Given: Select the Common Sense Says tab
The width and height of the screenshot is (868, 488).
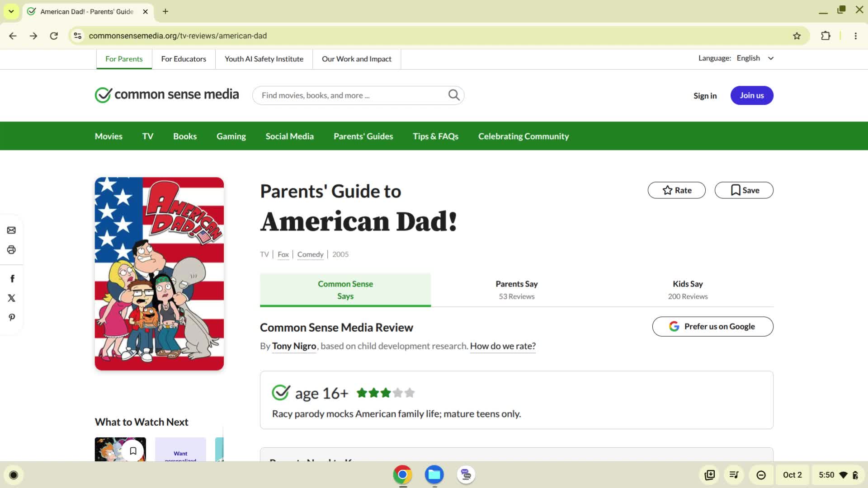Looking at the screenshot, I should click(345, 290).
